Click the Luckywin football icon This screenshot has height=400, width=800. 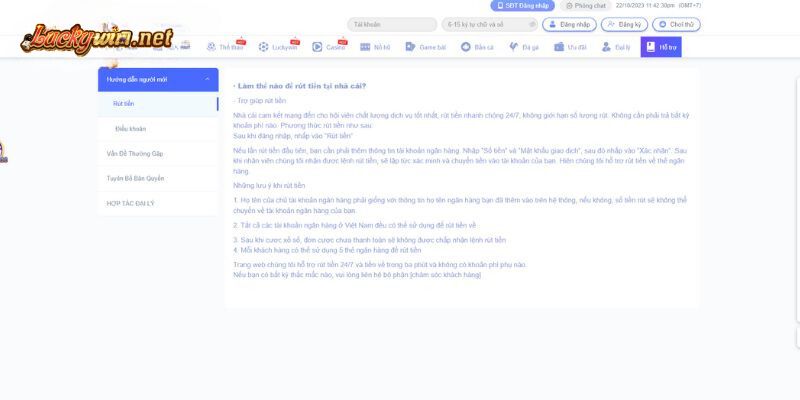[x=263, y=47]
